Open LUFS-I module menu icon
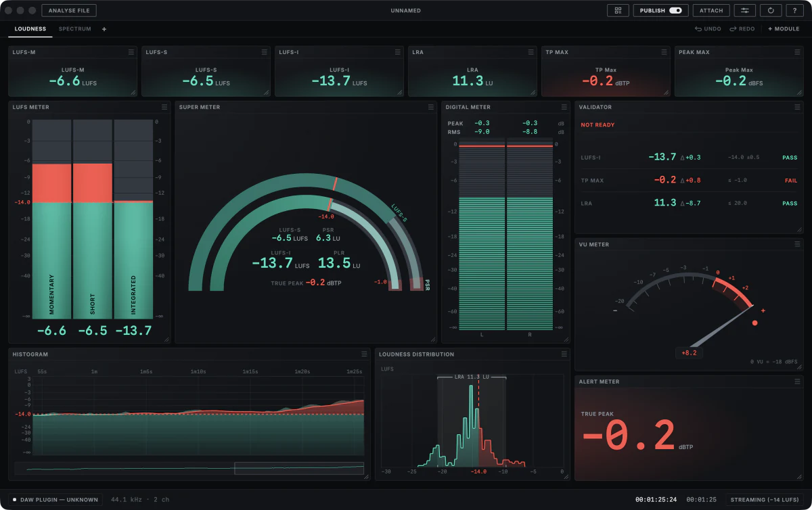Screen dimensions: 812x510 coord(397,52)
